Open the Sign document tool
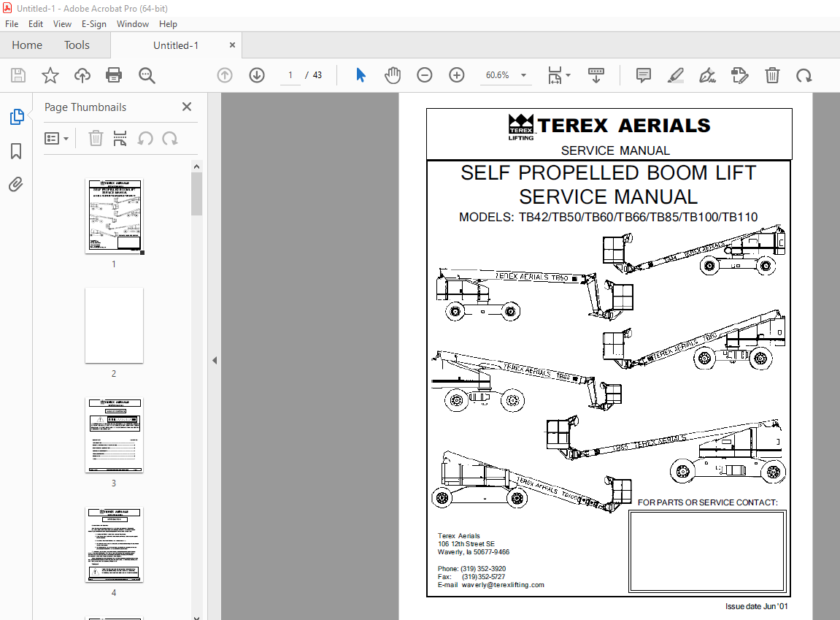This screenshot has width=840, height=620. 708,75
